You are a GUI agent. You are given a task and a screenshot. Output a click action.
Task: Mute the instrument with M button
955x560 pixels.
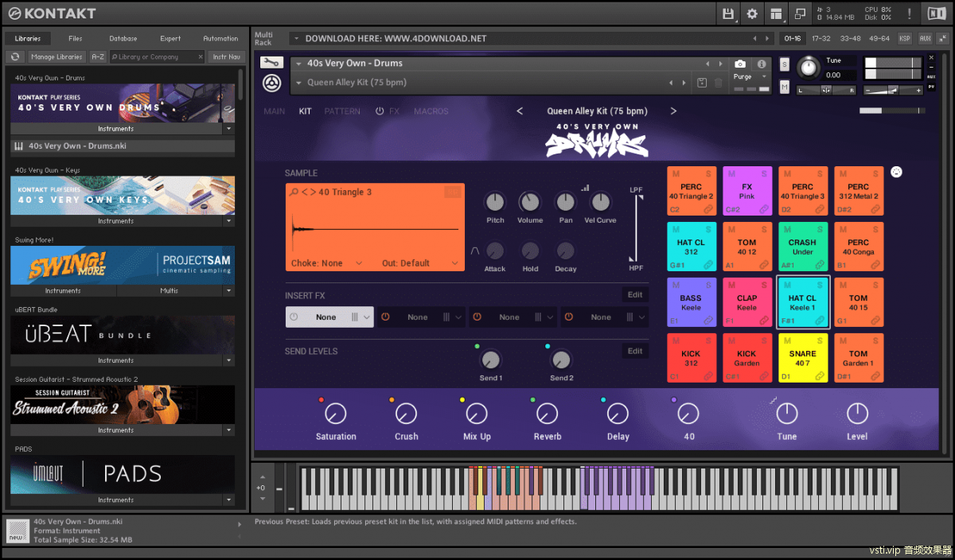point(785,86)
